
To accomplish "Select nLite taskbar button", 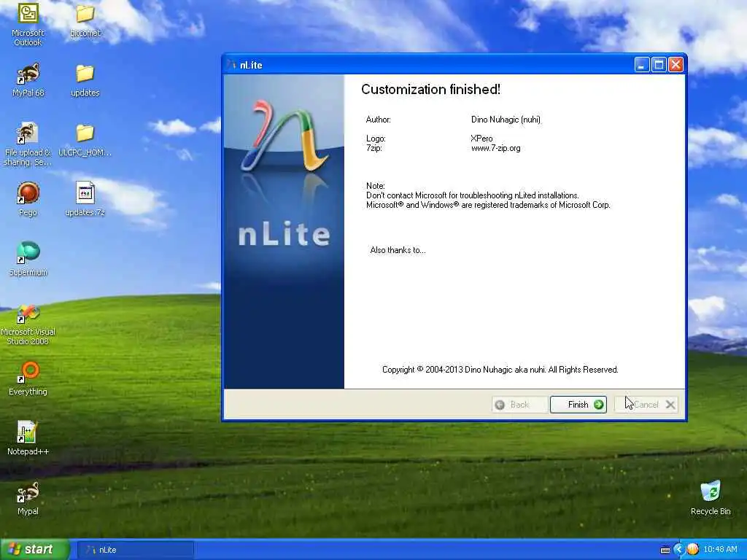I will point(136,550).
